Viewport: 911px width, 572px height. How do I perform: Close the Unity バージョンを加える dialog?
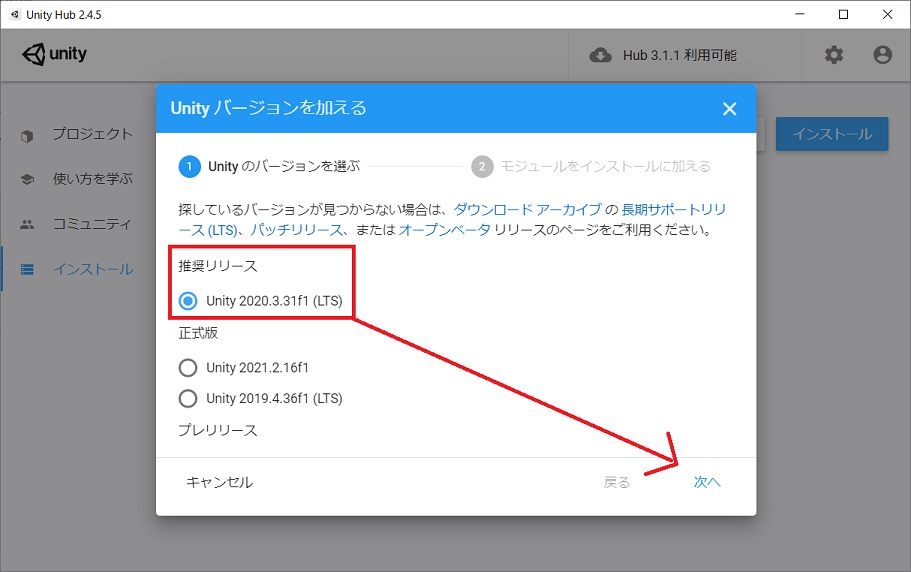coord(730,109)
